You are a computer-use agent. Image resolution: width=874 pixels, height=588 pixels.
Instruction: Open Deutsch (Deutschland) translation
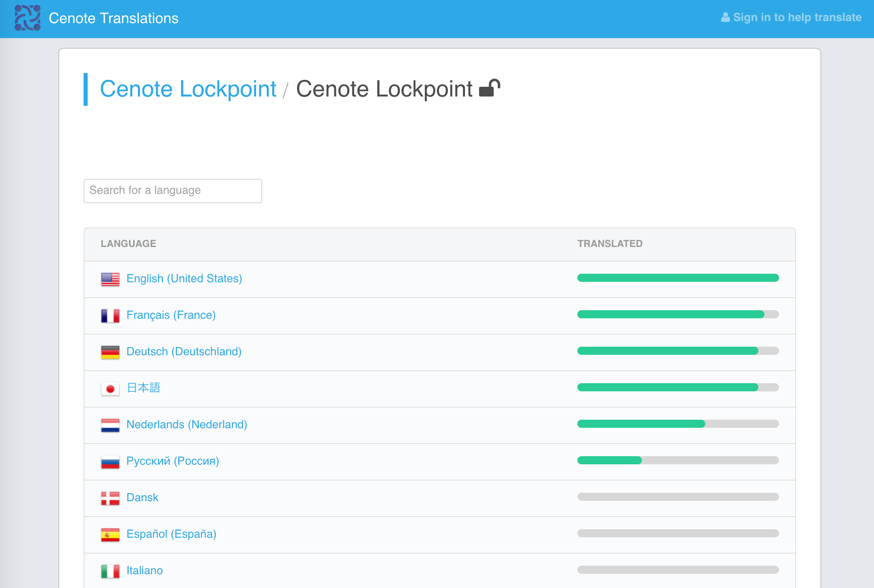[x=184, y=352]
